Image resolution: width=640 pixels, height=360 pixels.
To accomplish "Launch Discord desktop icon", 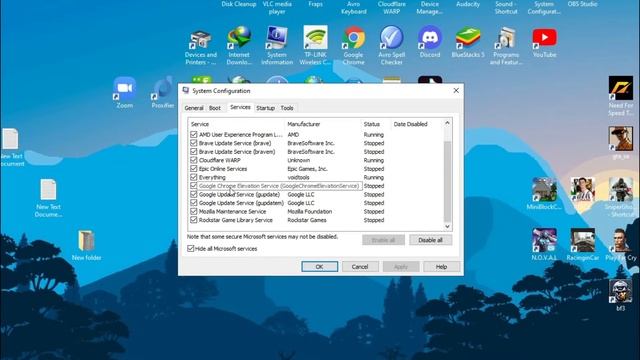I will point(430,42).
